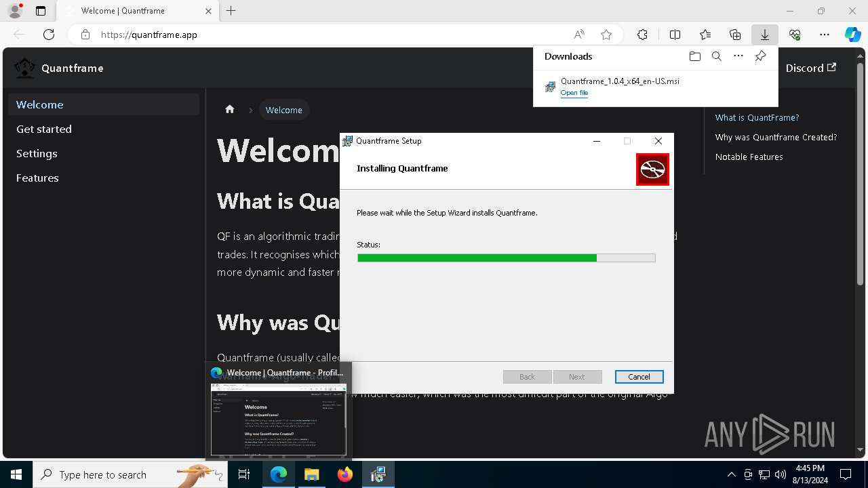
Task: Click the installation status progress bar
Action: click(506, 258)
